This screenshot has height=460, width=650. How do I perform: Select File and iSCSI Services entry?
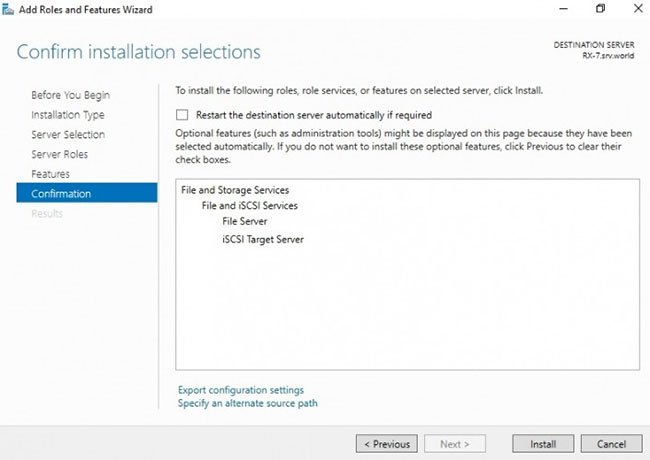(250, 206)
